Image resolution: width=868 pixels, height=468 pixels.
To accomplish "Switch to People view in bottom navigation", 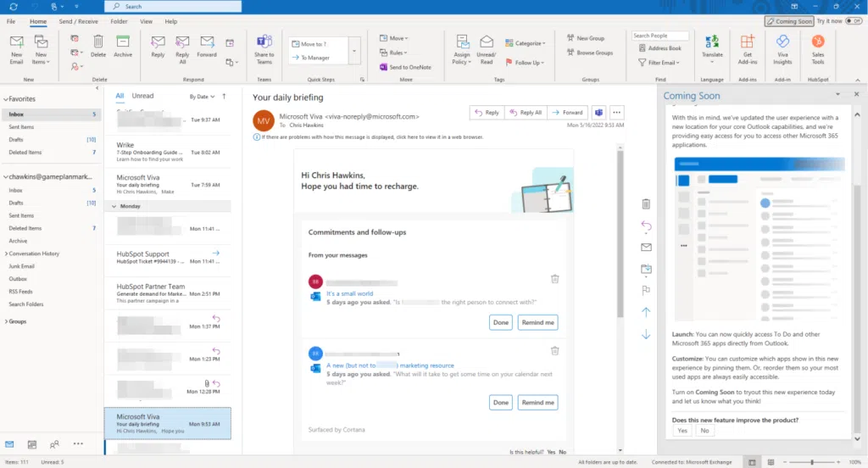I will pos(54,444).
